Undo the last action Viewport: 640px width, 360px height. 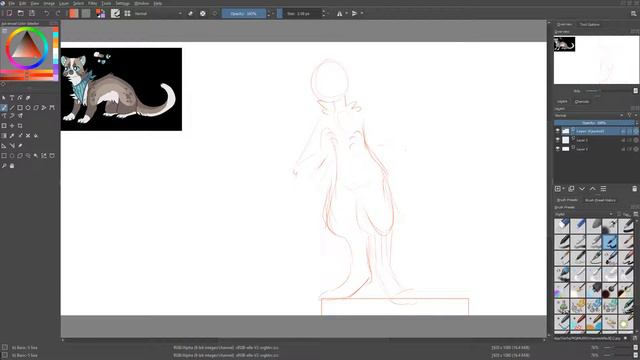pos(47,13)
